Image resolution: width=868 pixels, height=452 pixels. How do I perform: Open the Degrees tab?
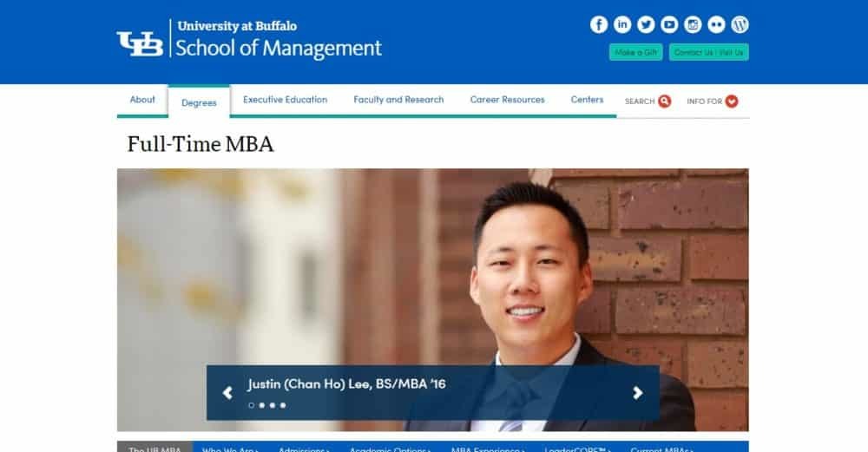pos(199,102)
